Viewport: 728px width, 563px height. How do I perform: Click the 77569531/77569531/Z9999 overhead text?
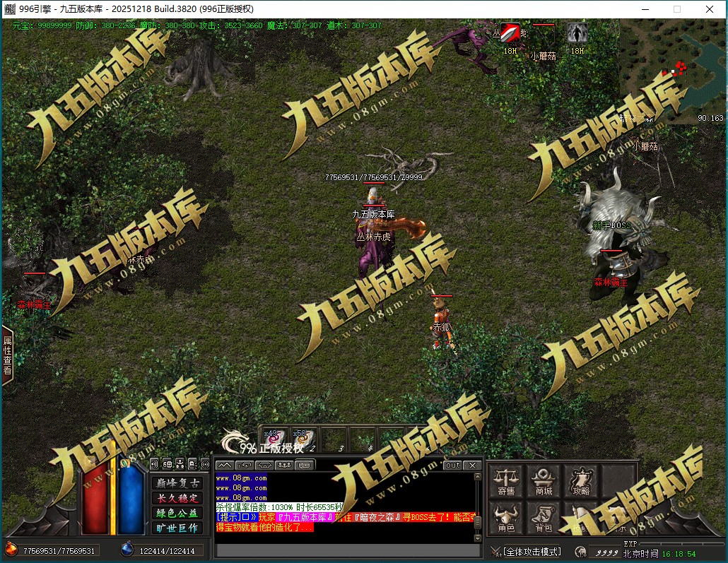[x=374, y=177]
